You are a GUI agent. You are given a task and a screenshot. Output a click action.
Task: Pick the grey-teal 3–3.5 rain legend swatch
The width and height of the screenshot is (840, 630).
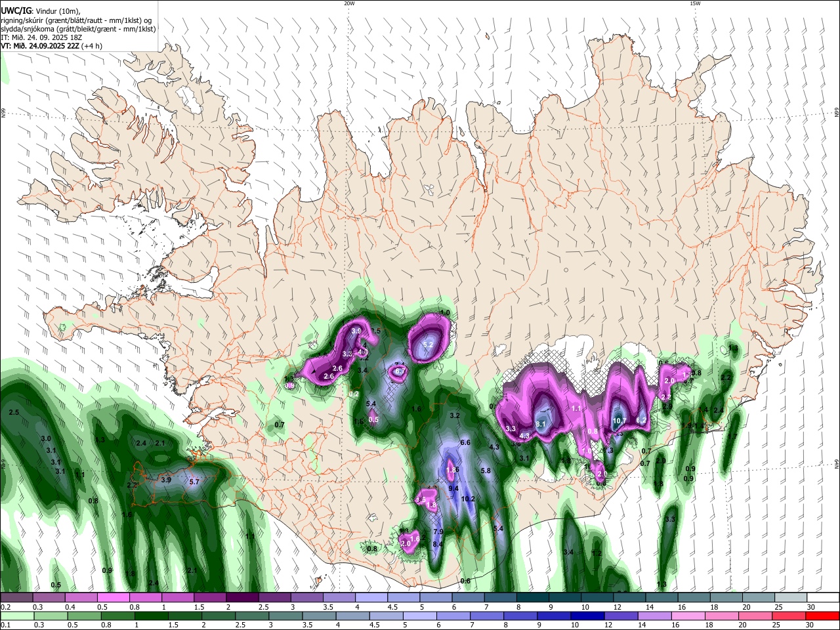[x=285, y=616]
